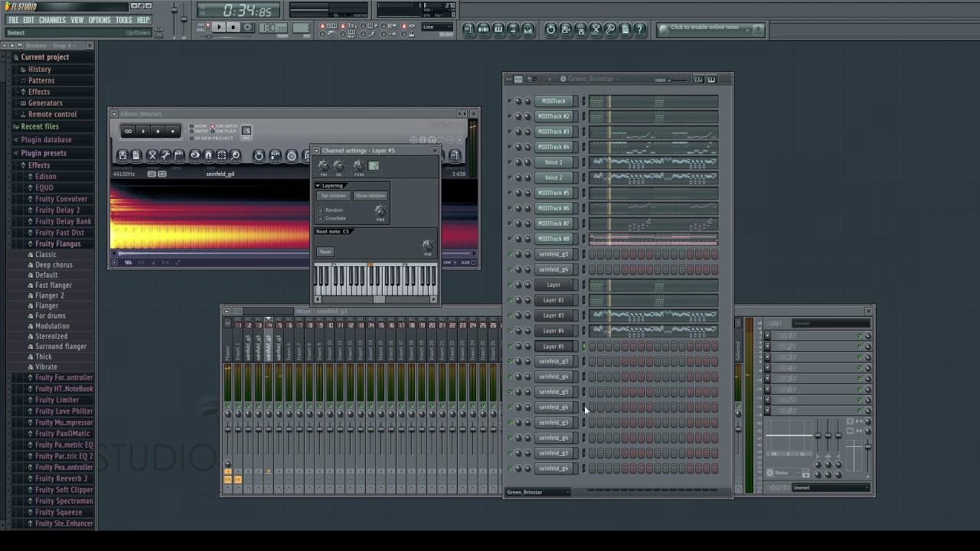The height and width of the screenshot is (551, 980).
Task: Click the Render as audio toolbar icon
Action: click(x=580, y=29)
